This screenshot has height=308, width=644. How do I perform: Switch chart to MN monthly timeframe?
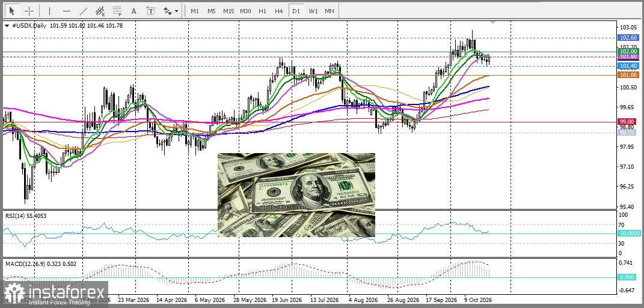coord(330,11)
